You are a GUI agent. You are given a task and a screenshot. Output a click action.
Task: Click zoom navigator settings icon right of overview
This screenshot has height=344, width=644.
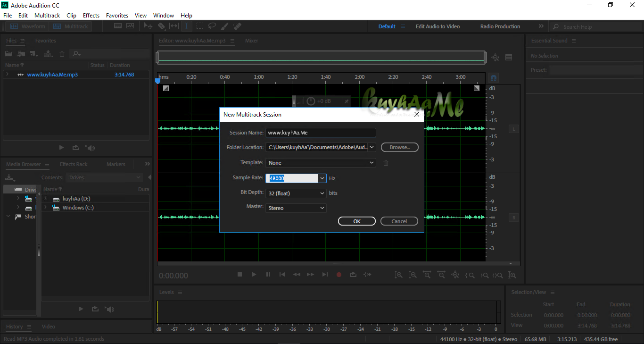pos(495,58)
